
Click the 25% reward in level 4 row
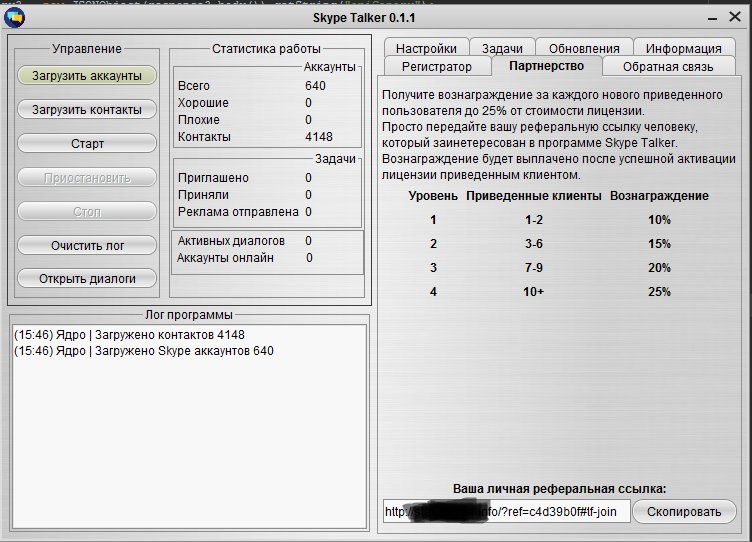click(x=659, y=292)
